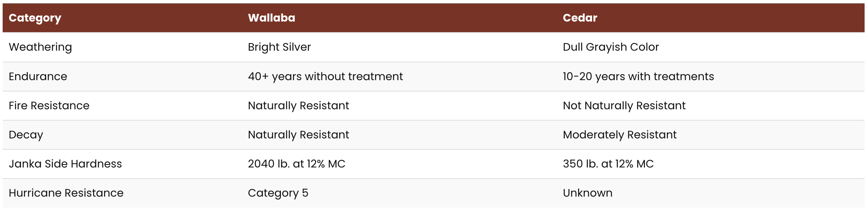Viewport: 868px width, 211px height.
Task: Click the Category 5 cell
Action: click(x=278, y=193)
